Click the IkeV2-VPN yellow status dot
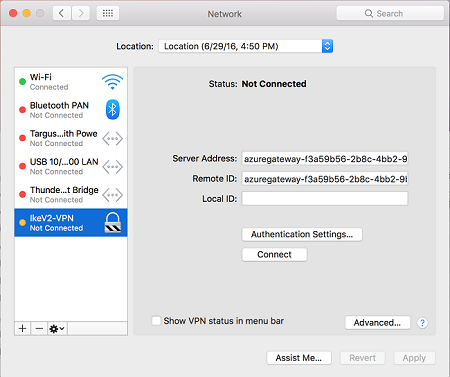The width and height of the screenshot is (450, 377). (x=22, y=223)
